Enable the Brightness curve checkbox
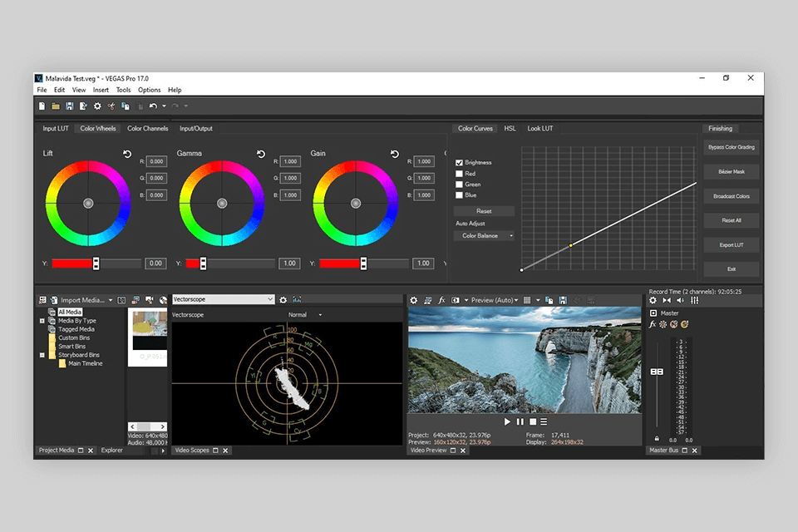Screen dimensions: 798x532 tap(459, 162)
